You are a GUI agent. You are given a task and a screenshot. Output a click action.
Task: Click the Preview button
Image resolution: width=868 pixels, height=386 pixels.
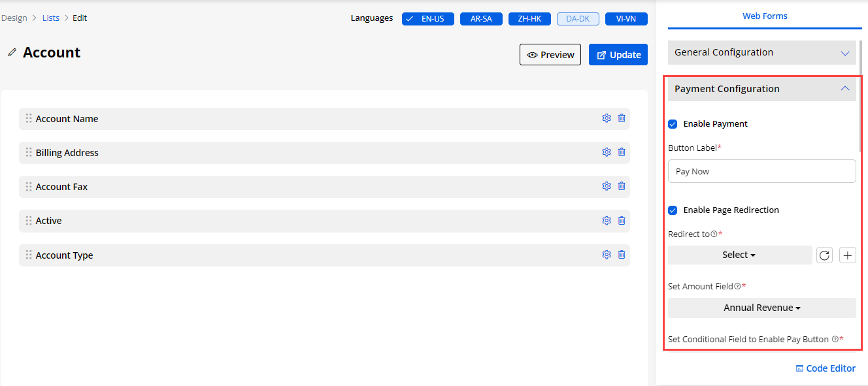point(550,55)
